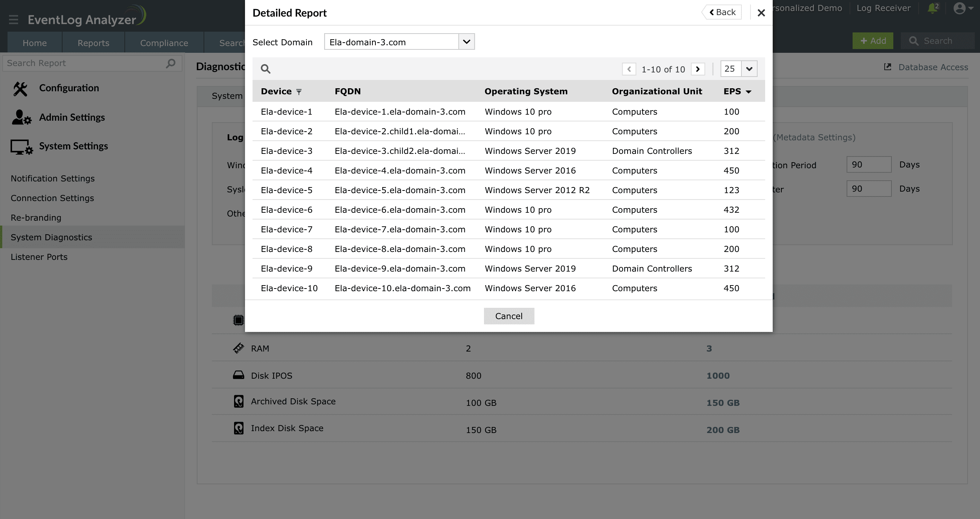The height and width of the screenshot is (519, 980).
Task: Expand the rows-per-page 25 dropdown
Action: [x=749, y=69]
